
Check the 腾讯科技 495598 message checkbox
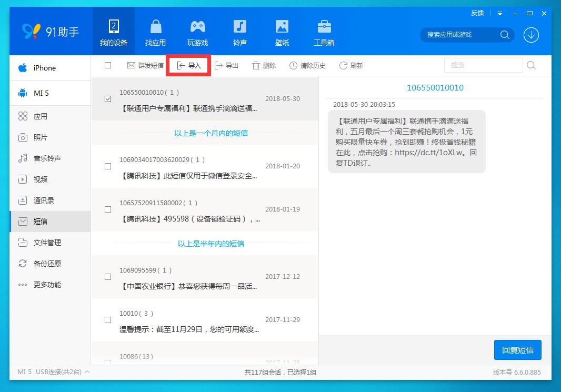pos(108,209)
